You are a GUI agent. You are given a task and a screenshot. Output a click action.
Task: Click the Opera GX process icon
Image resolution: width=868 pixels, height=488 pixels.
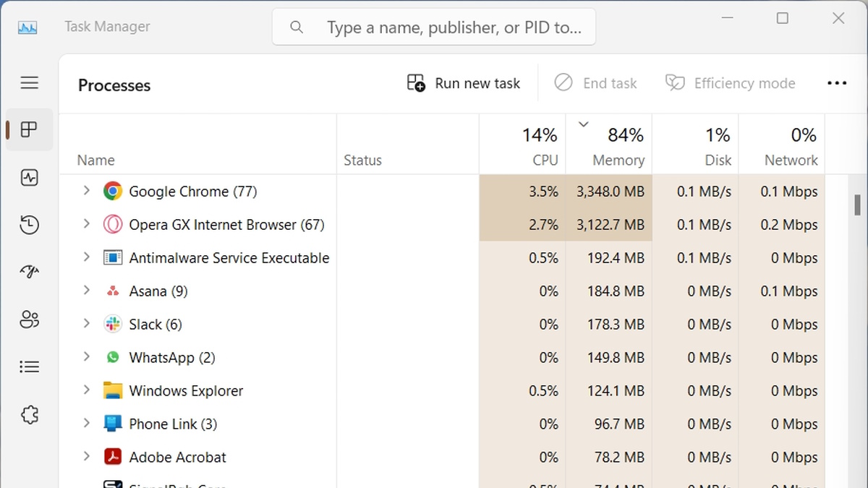coord(113,225)
